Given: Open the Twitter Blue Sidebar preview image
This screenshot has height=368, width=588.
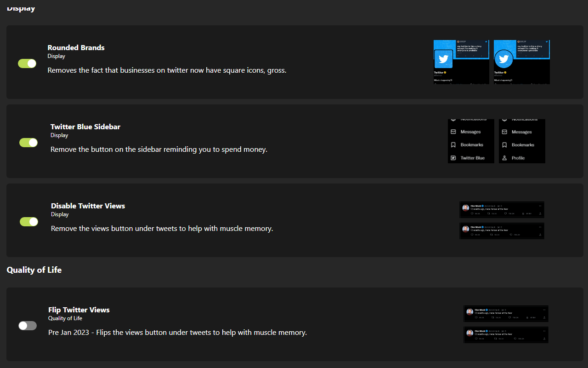Looking at the screenshot, I should point(497,141).
